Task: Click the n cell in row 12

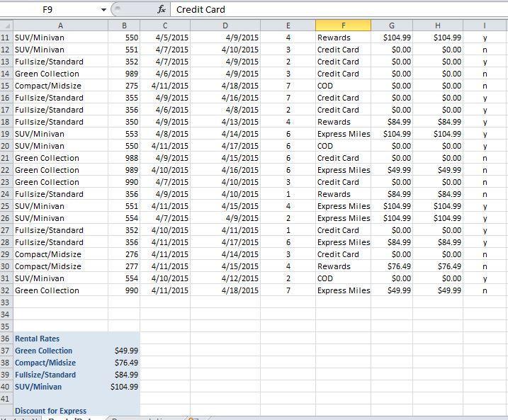Action: [x=485, y=50]
